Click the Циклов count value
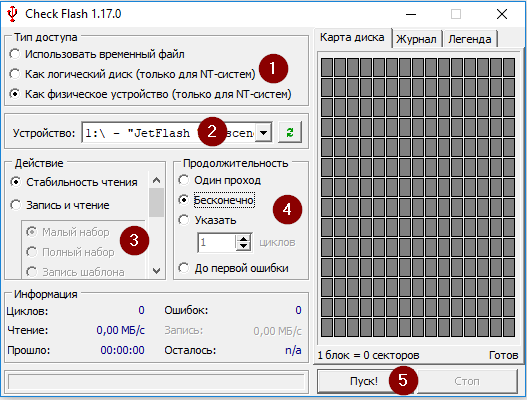 (141, 310)
